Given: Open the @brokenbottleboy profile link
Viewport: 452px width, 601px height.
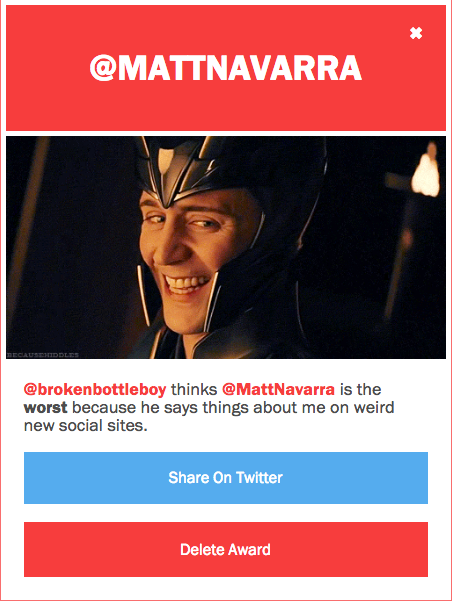Looking at the screenshot, I should tap(95, 389).
